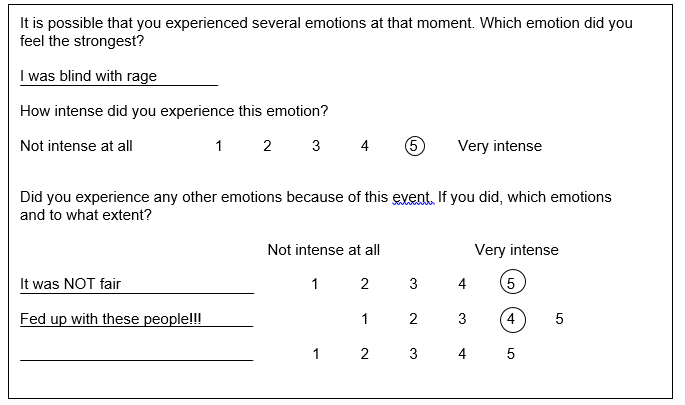This screenshot has height=405, width=685.
Task: Click 'Fed up with these people!!!' field
Action: click(x=137, y=319)
